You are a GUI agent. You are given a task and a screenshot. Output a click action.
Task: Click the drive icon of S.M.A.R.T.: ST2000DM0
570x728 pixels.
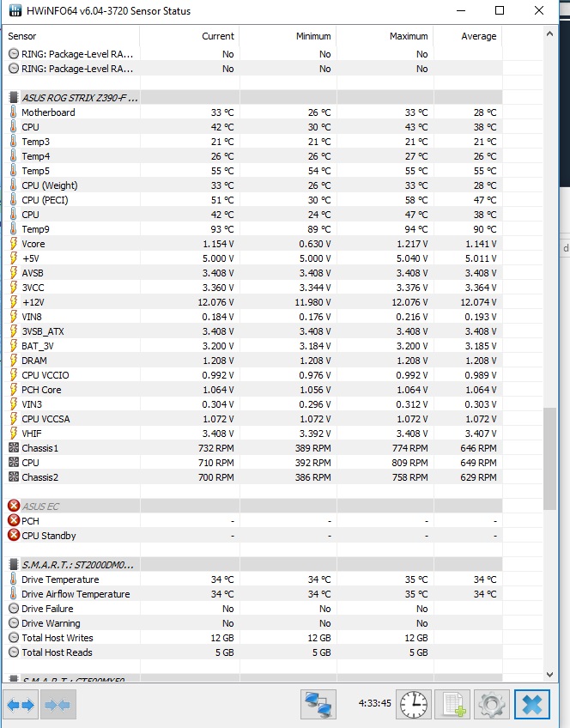point(14,565)
